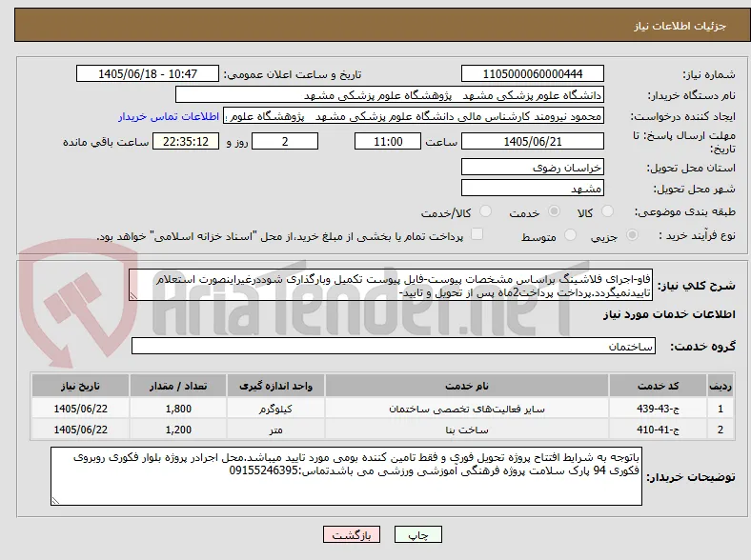Click the resize handle of توضیحات خریدار box
751x560 pixels.
pyautogui.click(x=55, y=500)
